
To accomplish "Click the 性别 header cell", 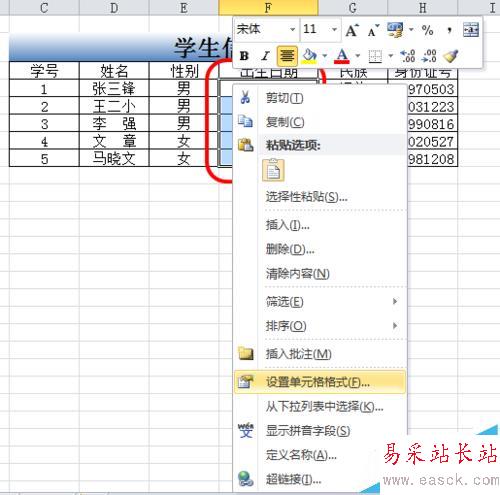I will 184,71.
